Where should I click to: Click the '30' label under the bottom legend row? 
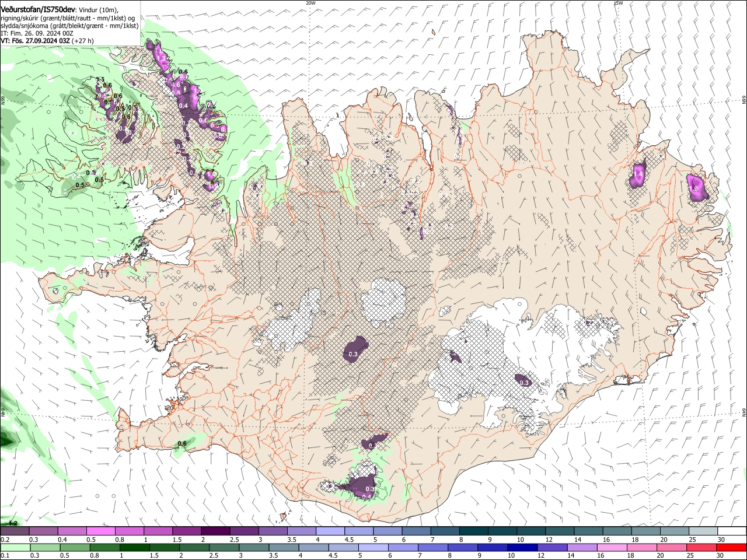click(x=721, y=555)
